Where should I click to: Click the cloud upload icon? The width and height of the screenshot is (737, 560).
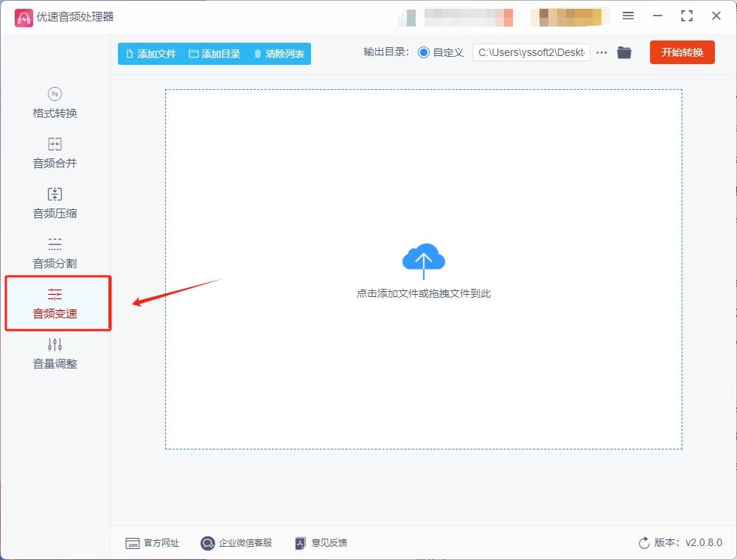coord(424,261)
